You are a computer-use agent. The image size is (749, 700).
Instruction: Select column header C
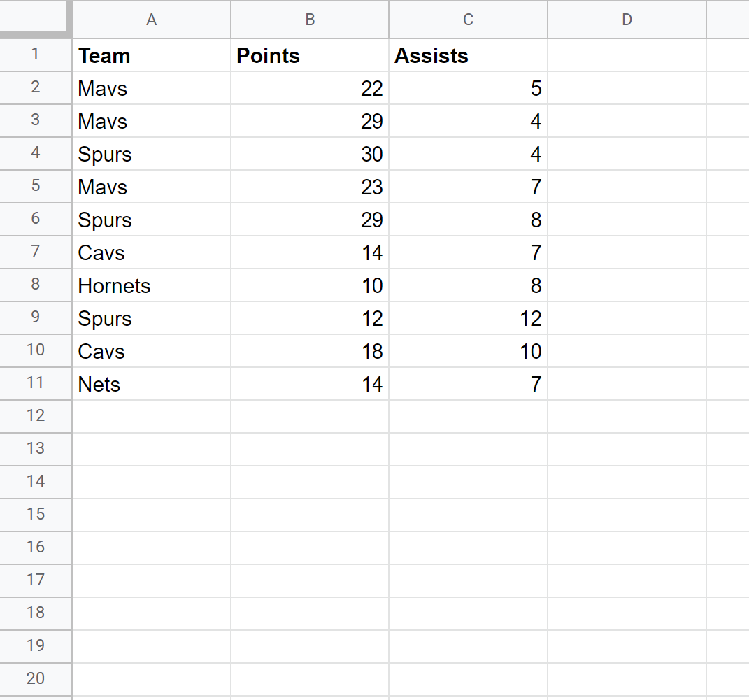point(467,20)
